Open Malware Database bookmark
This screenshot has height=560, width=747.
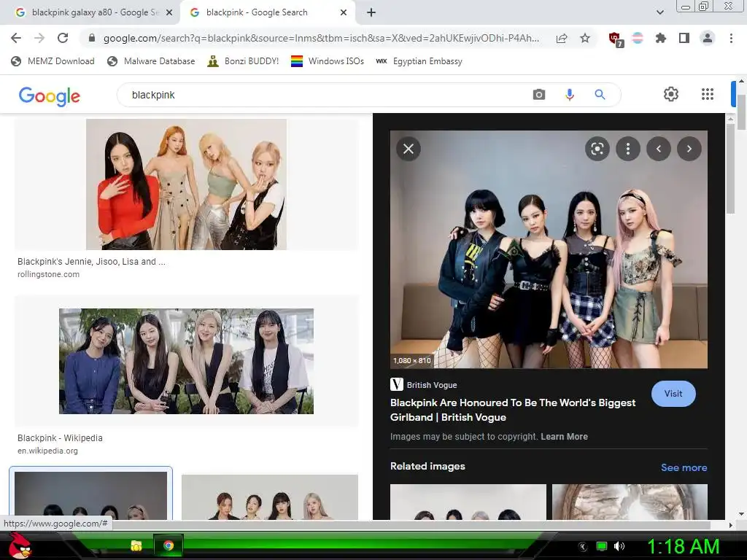pyautogui.click(x=151, y=61)
